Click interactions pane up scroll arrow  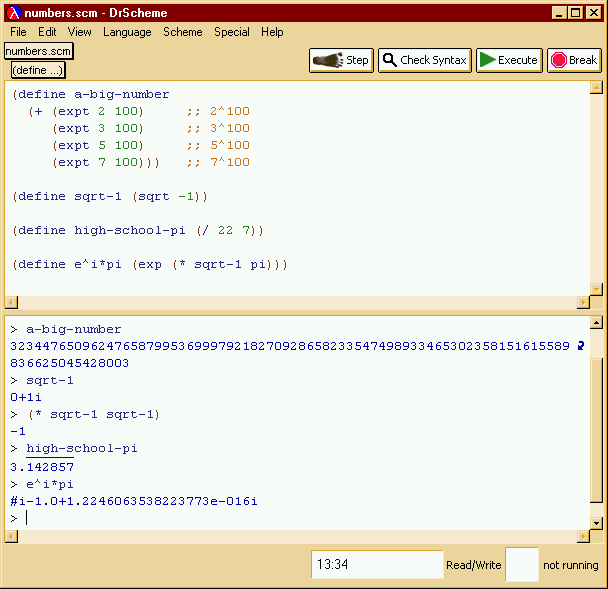[596, 323]
